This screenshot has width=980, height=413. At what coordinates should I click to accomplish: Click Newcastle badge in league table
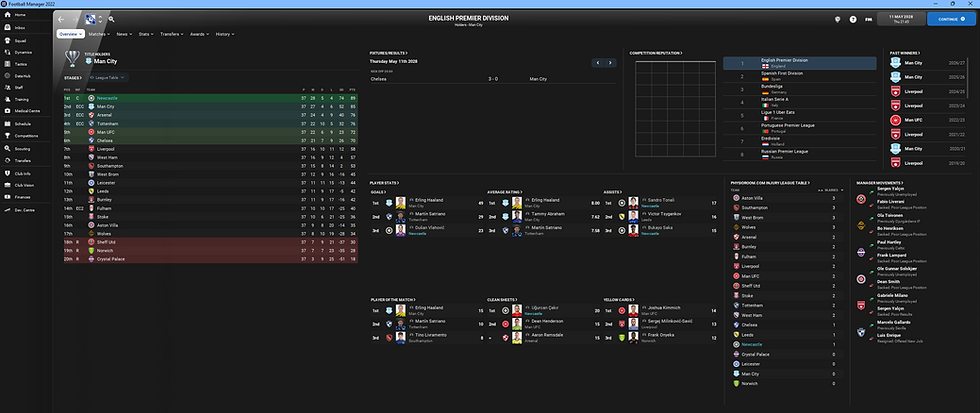point(91,98)
